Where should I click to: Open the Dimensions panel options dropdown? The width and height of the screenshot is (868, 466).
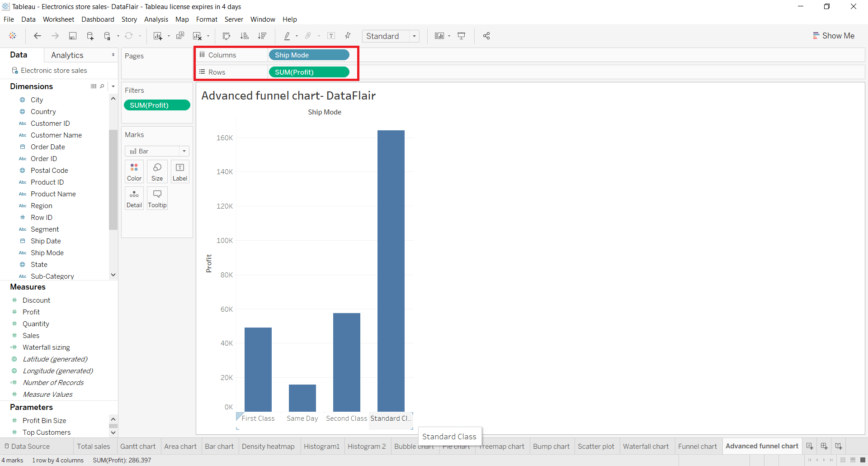pos(113,86)
